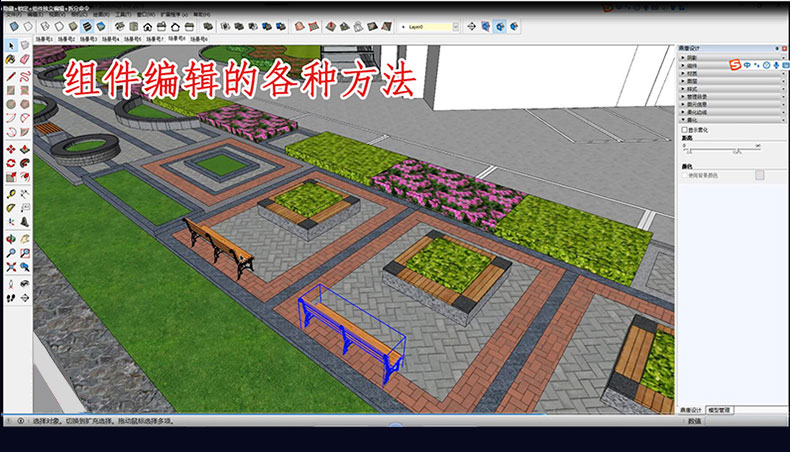Switch to the 场景号1 scene tab
The image size is (790, 452).
(43, 39)
